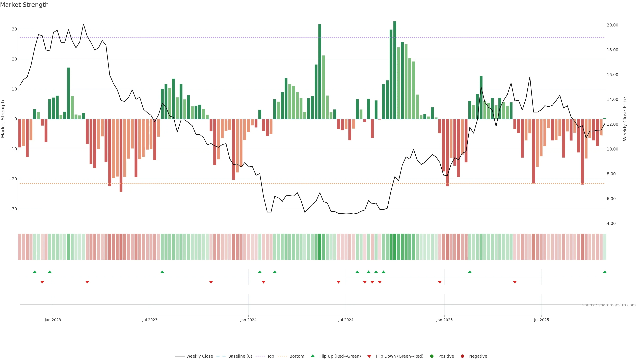644x362 pixels.
Task: Click the Jan 2023 x-axis label
Action: tap(53, 320)
